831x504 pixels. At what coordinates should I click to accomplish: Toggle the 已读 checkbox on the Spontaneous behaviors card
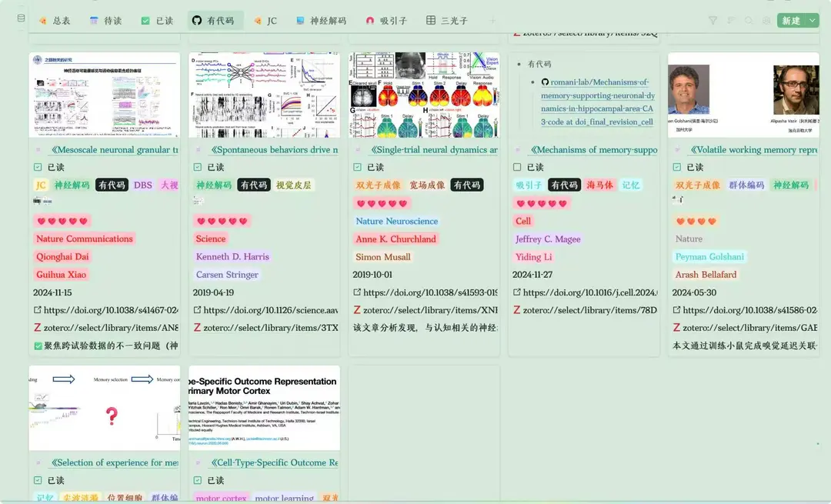point(198,167)
